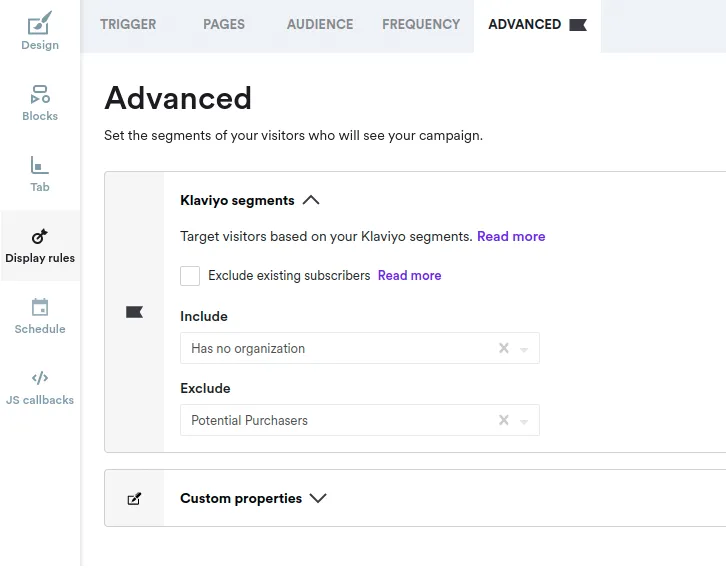The image size is (726, 580).
Task: Click the Klaviyo segments heading
Action: tap(237, 200)
